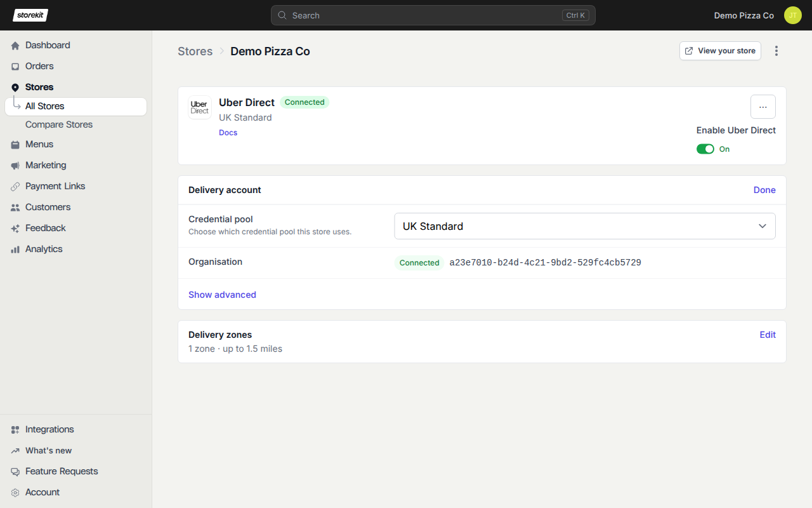Click the Customers people icon

tap(15, 208)
